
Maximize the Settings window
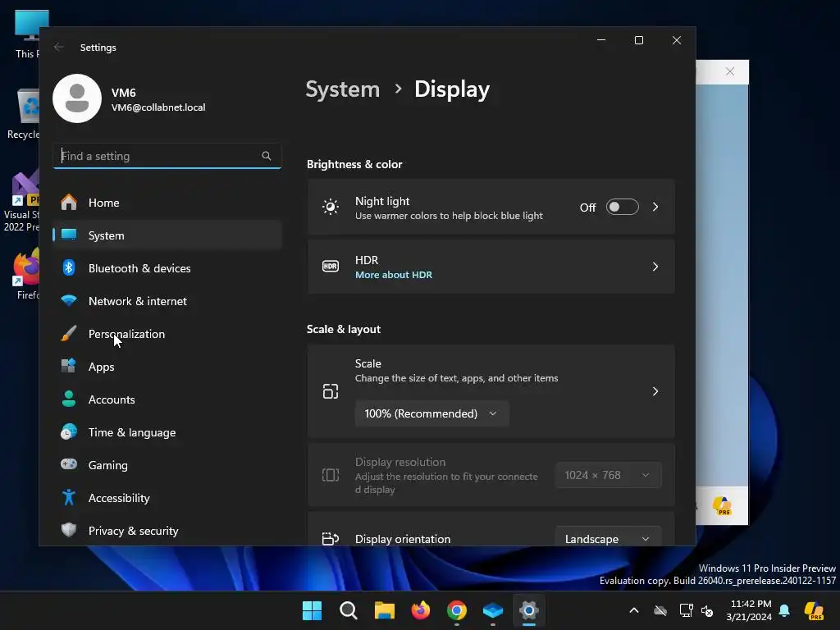(x=638, y=40)
